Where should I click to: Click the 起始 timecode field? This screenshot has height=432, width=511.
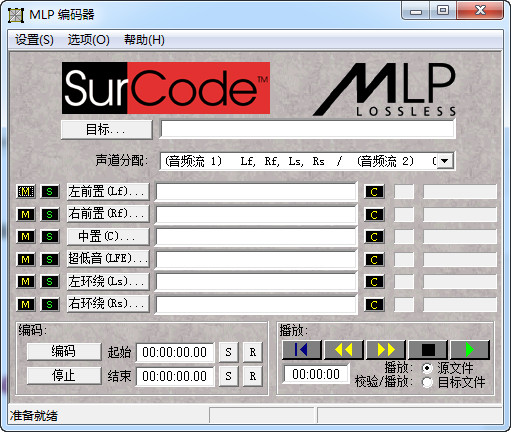175,352
